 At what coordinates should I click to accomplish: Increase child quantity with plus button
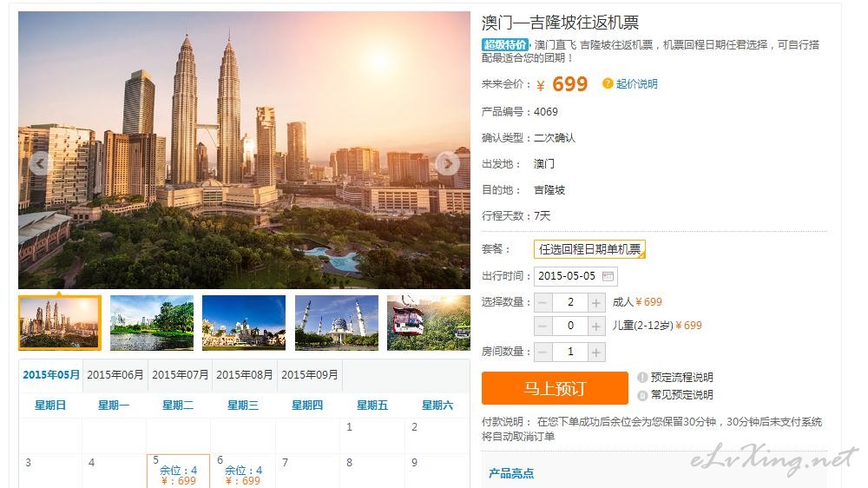click(x=596, y=326)
